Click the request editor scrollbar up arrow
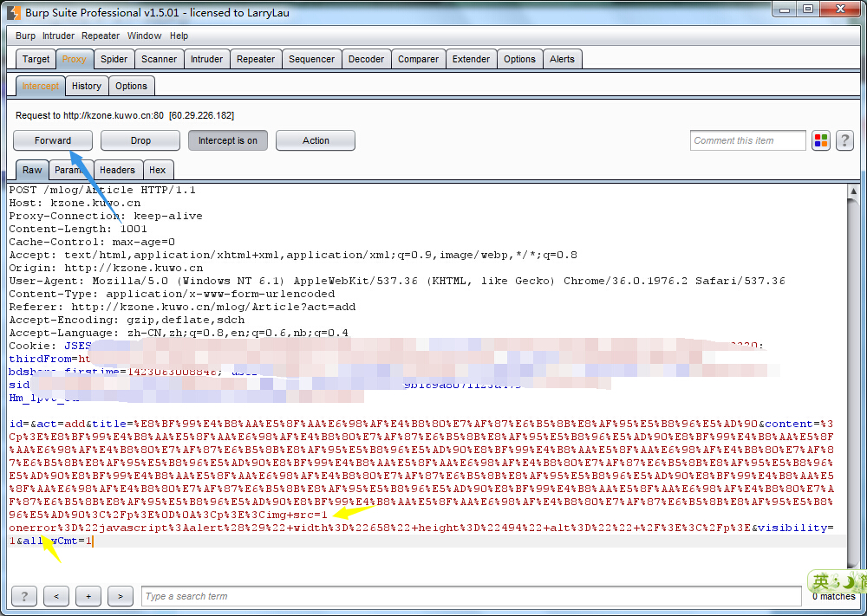 click(853, 191)
